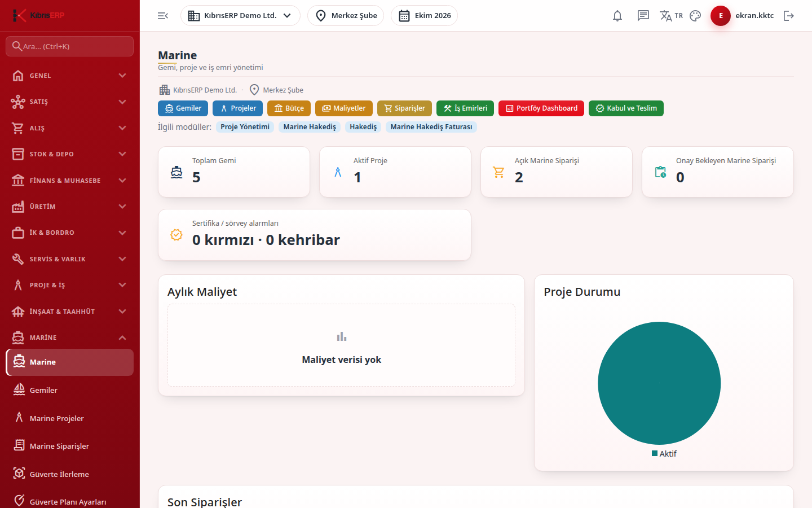Expand the FİNANS & MUHASEBE section
This screenshot has width=812, height=508.
(x=70, y=181)
